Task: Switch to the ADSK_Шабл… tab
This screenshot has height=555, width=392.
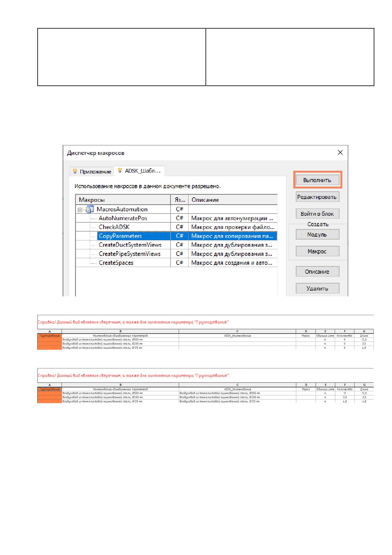Action: pos(139,171)
